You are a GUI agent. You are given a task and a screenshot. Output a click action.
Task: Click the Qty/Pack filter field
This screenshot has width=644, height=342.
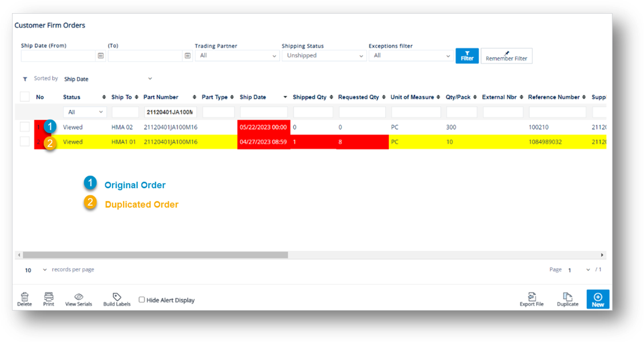point(462,112)
